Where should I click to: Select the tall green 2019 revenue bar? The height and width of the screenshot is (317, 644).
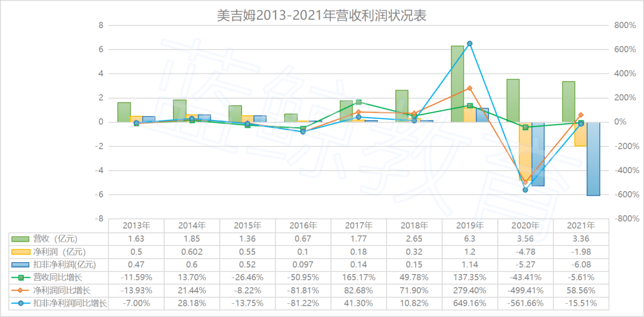pos(457,84)
